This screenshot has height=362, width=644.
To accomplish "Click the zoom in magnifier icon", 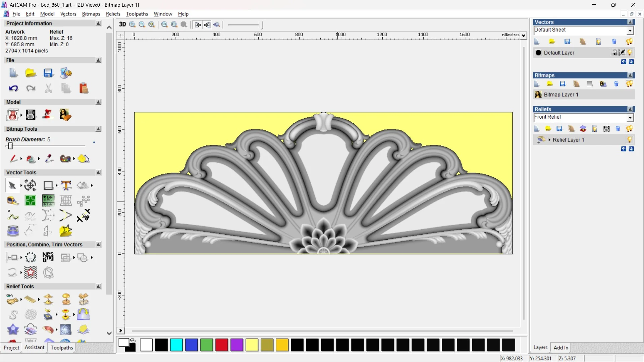I will 132,24.
